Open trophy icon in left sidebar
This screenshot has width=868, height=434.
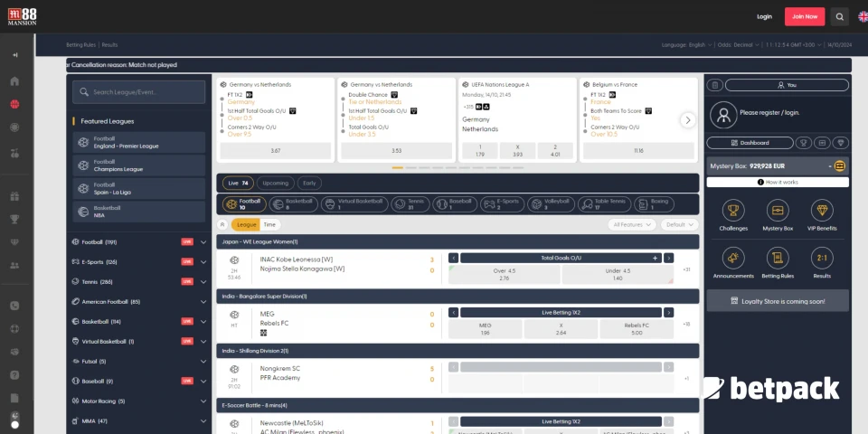tap(15, 219)
